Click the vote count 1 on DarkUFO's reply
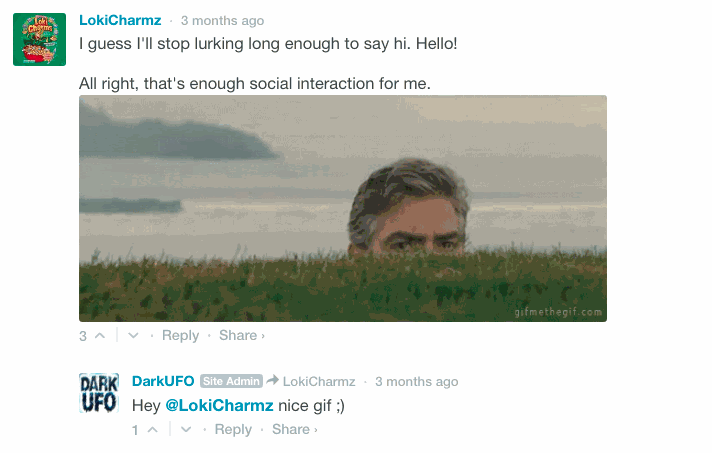712x453 pixels. pos(136,430)
